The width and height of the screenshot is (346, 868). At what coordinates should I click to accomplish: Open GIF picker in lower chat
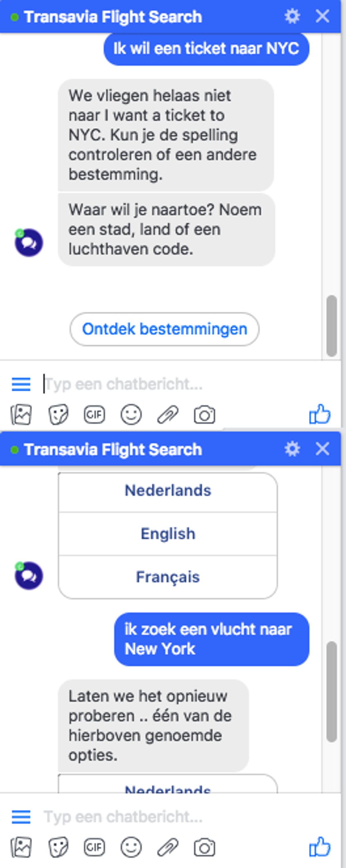(94, 847)
